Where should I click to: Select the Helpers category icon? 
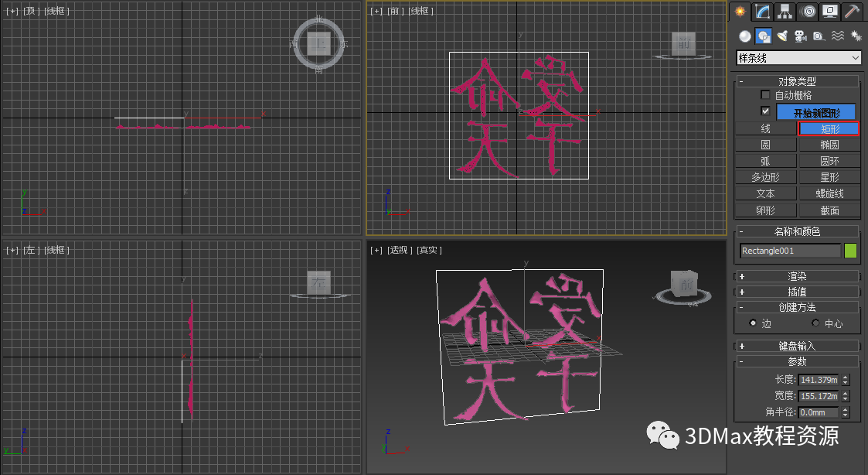(819, 36)
